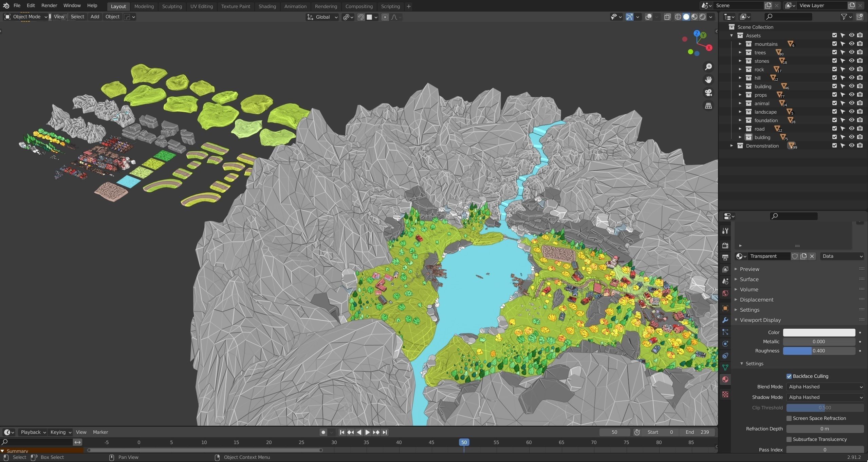Open Render properties tab icon
The image size is (868, 462).
725,245
